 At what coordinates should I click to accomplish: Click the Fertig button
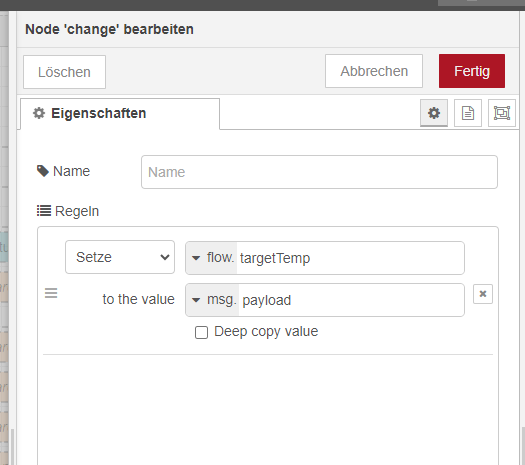tap(472, 71)
